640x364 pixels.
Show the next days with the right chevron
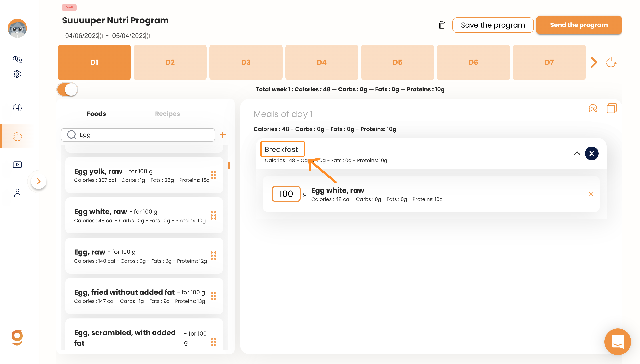(594, 63)
